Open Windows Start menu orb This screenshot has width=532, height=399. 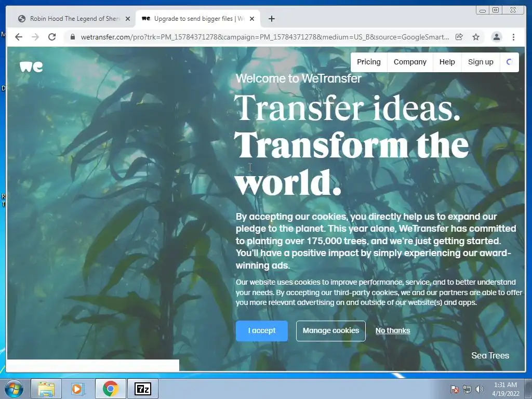[14, 389]
